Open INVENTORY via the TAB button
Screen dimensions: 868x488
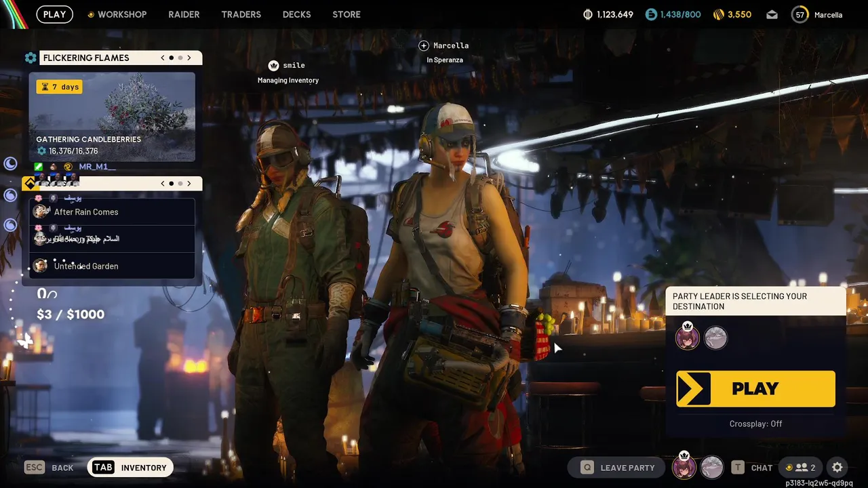130,467
